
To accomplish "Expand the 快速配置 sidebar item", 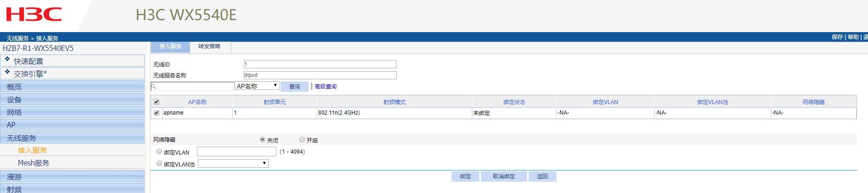I will tap(73, 61).
